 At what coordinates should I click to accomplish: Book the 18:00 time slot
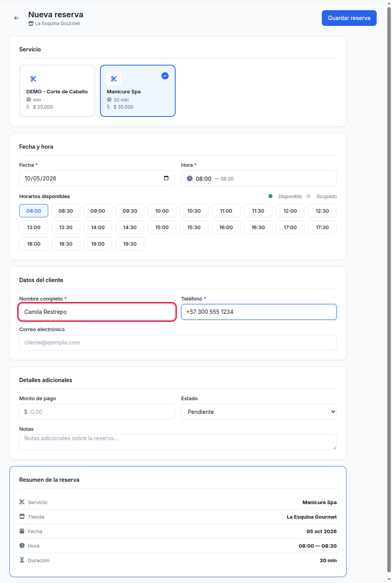click(34, 244)
